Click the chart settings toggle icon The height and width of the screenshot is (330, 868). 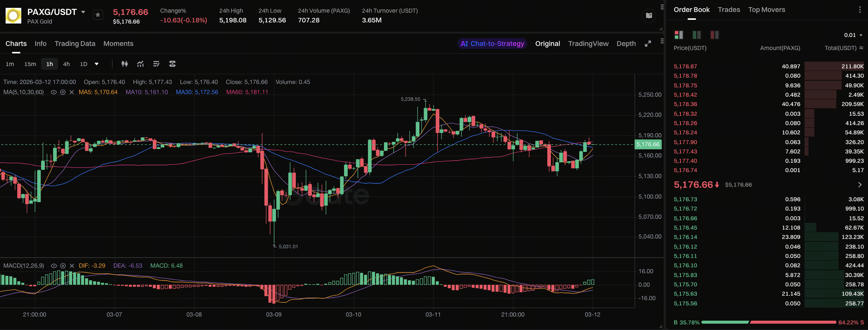[x=172, y=64]
